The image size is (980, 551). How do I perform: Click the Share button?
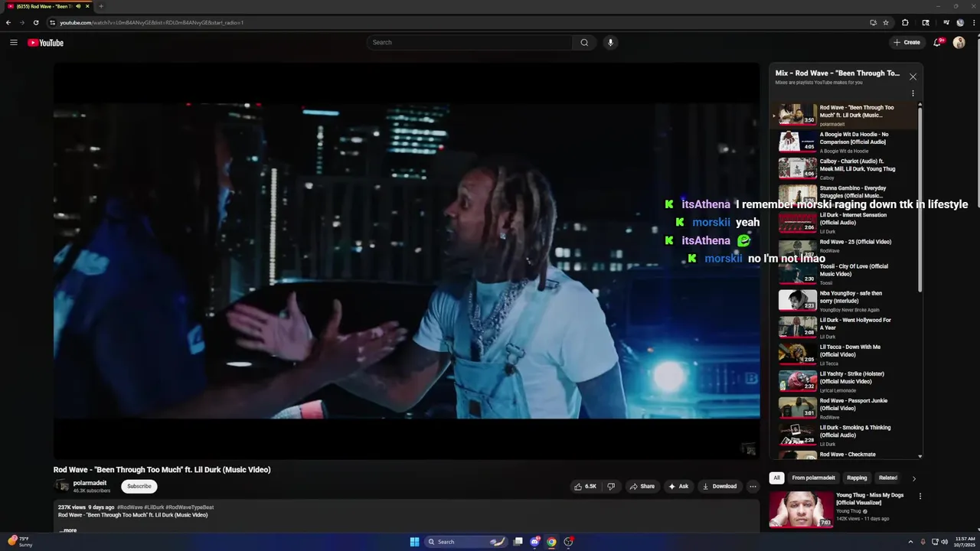coord(642,487)
